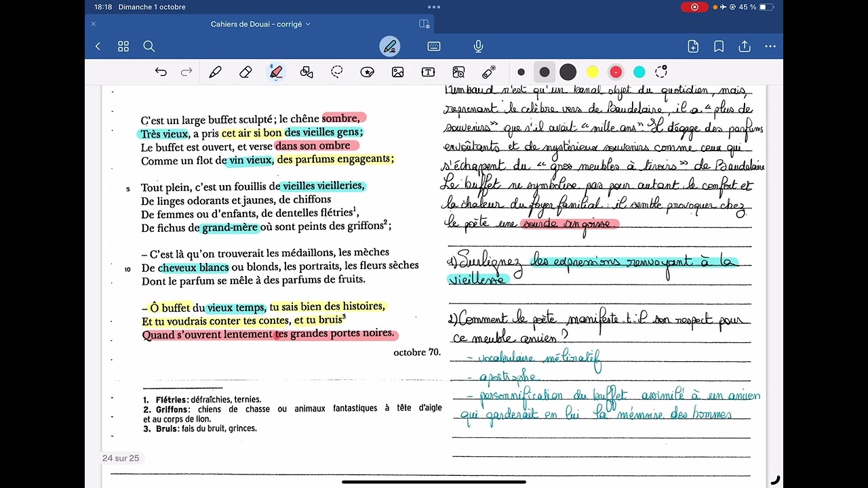The width and height of the screenshot is (868, 488).
Task: Open the iPad multitasking dots menu
Action: [x=434, y=7]
